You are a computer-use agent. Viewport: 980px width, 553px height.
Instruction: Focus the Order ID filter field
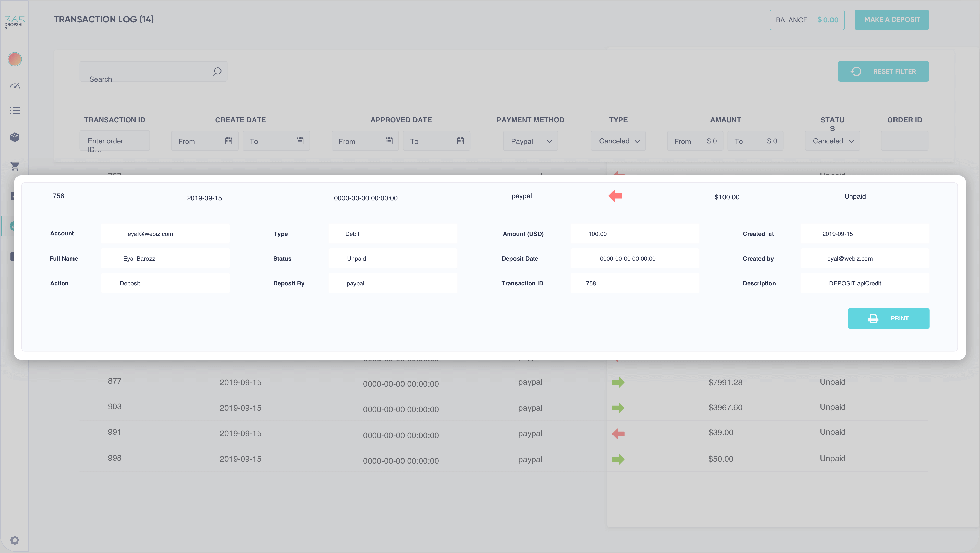click(905, 141)
